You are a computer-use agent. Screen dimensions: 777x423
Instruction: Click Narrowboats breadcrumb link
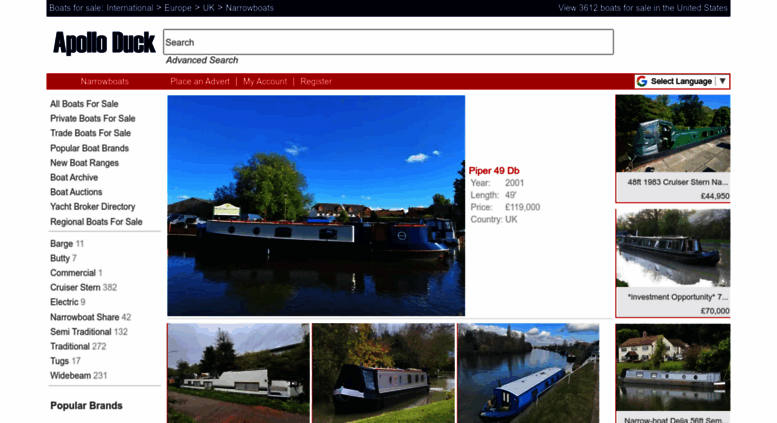pyautogui.click(x=249, y=8)
